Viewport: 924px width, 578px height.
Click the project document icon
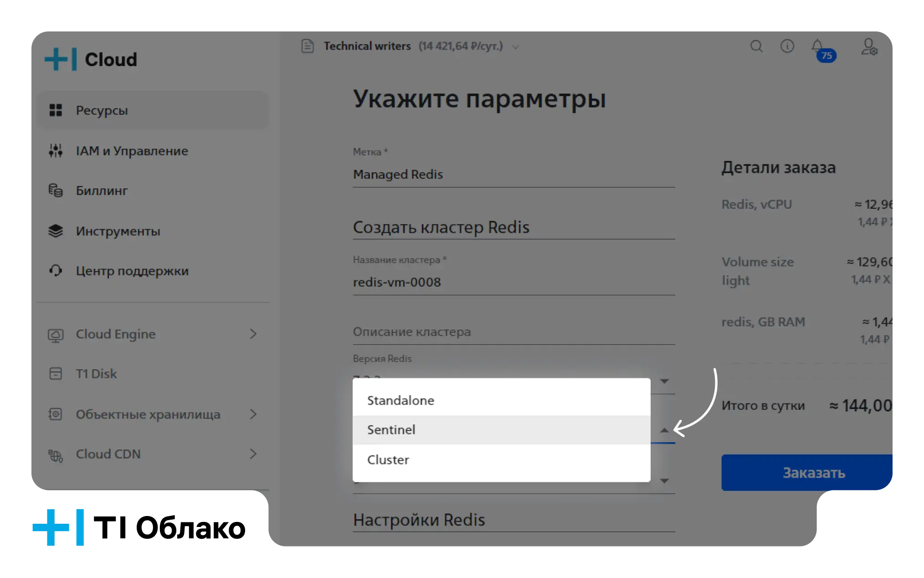[308, 46]
